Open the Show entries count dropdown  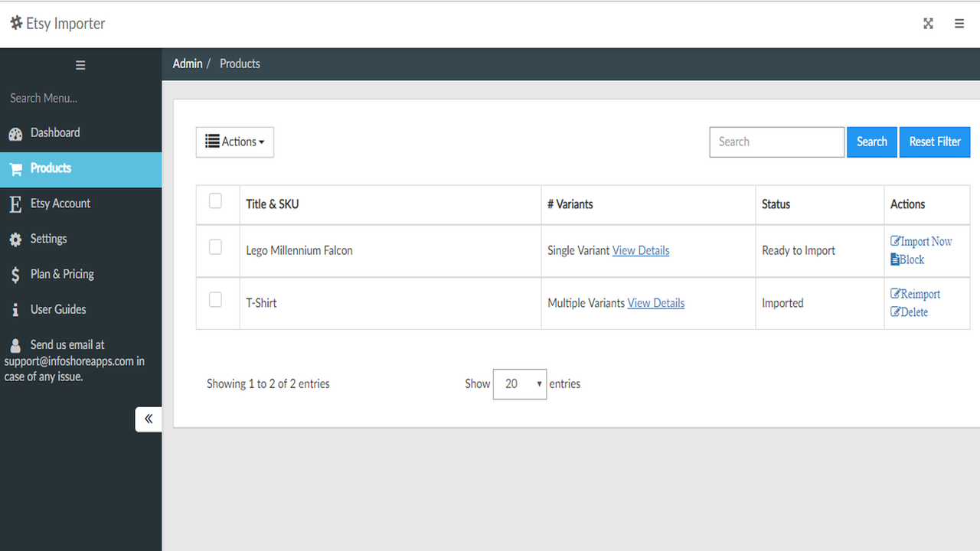pyautogui.click(x=519, y=383)
